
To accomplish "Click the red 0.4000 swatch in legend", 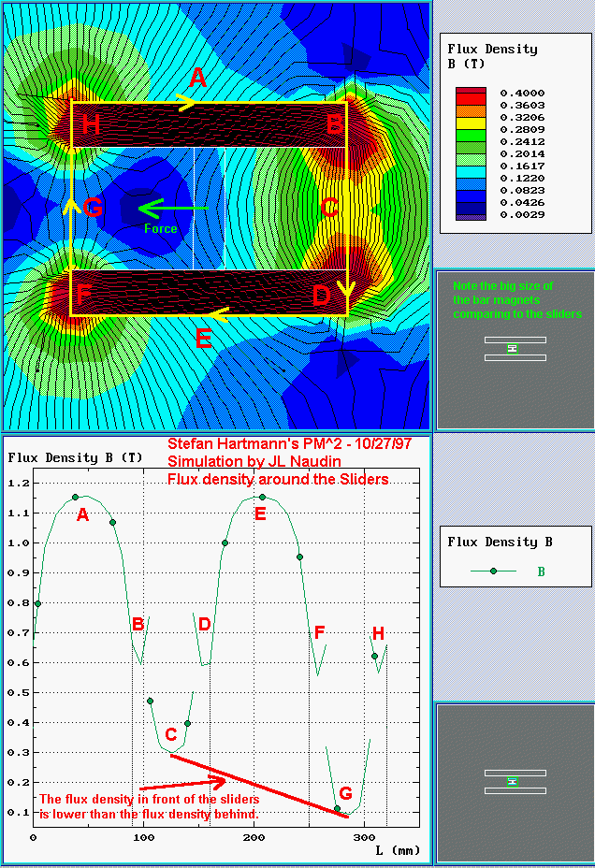I will coord(471,94).
